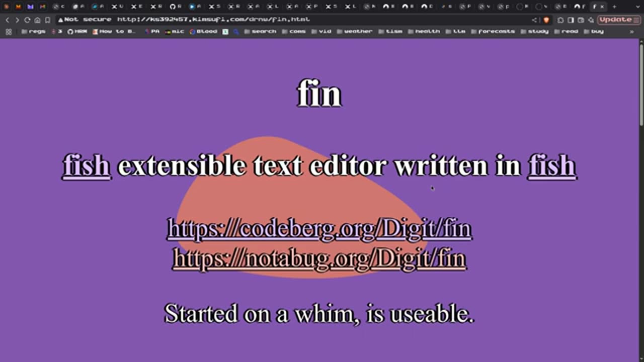Open the lla bookmark folder
The image size is (644, 362).
pos(455,31)
